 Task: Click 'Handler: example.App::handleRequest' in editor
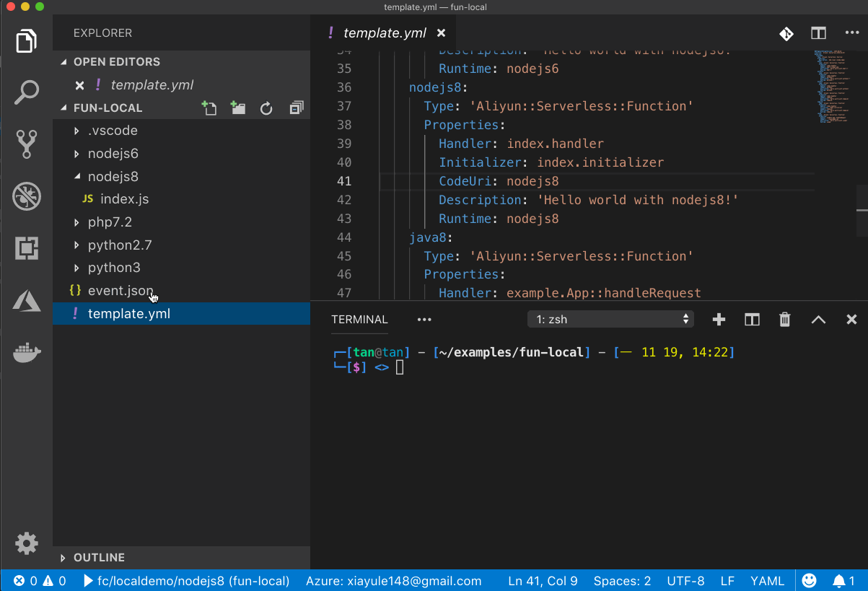tap(570, 293)
